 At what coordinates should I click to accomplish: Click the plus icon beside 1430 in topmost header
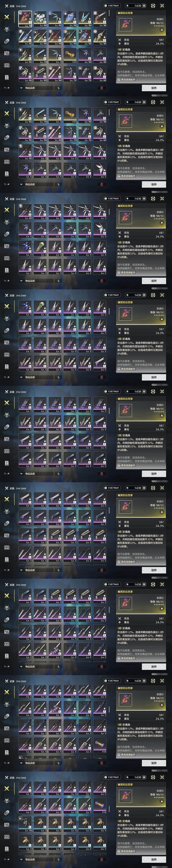tap(144, 6)
